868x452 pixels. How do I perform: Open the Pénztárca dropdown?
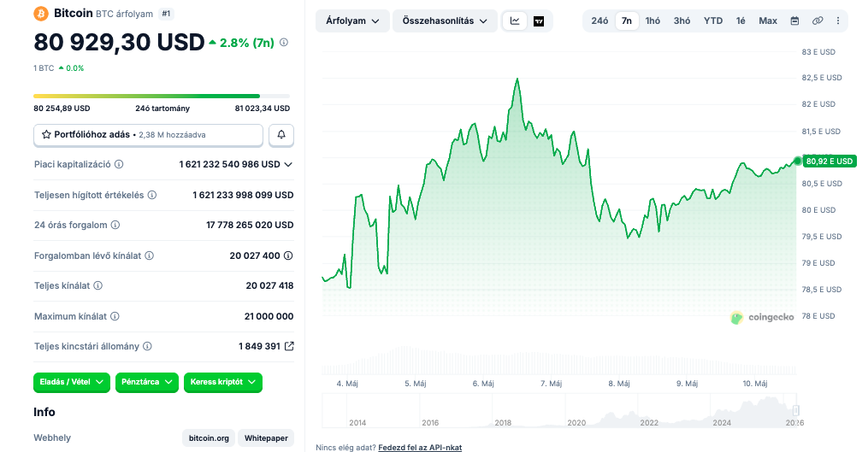click(x=147, y=382)
